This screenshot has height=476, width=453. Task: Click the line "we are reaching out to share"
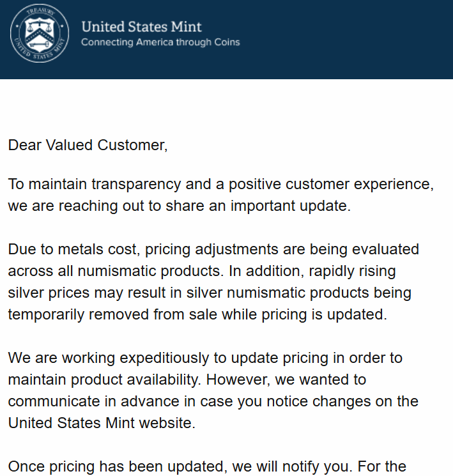(x=180, y=206)
